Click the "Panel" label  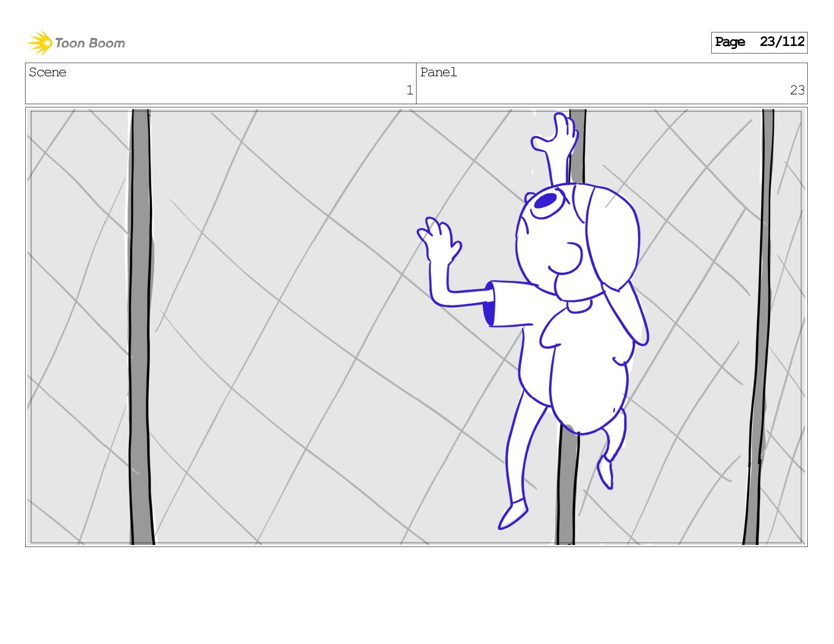click(438, 72)
